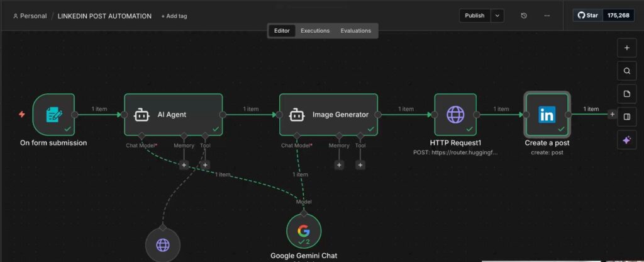Click the Add tag link
The height and width of the screenshot is (262, 644).
174,16
